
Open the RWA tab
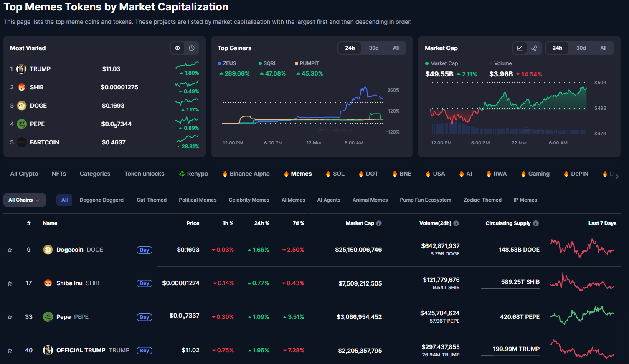[x=496, y=174]
